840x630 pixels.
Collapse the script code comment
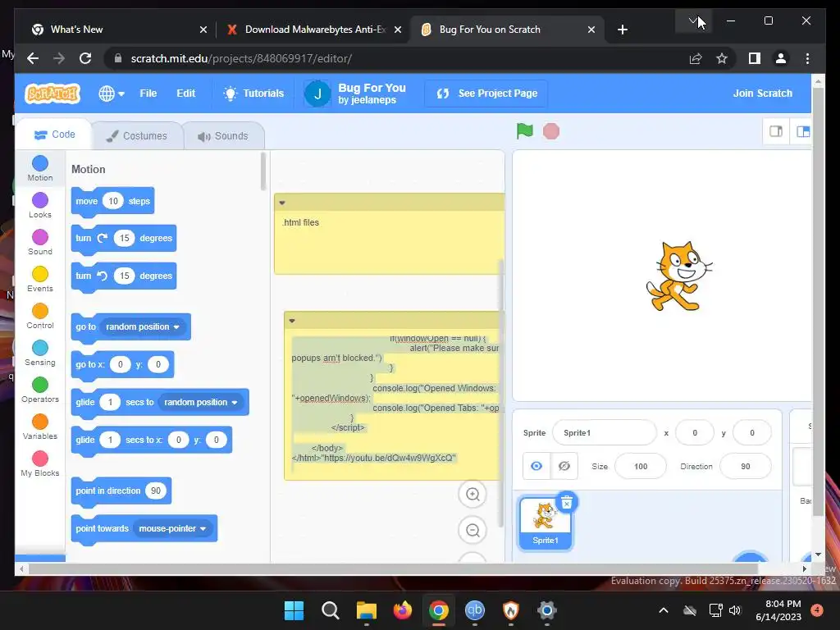[x=292, y=321]
